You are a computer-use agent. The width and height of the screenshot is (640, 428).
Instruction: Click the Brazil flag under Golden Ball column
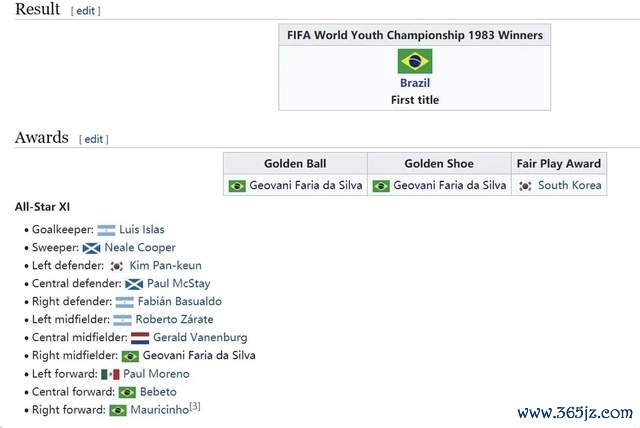[237, 186]
